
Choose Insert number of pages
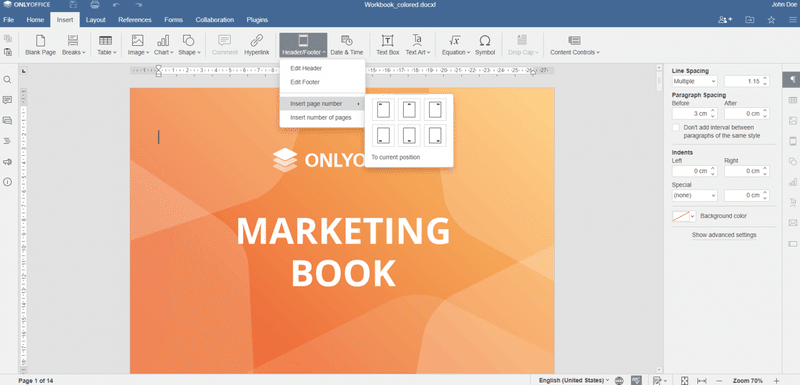click(322, 117)
